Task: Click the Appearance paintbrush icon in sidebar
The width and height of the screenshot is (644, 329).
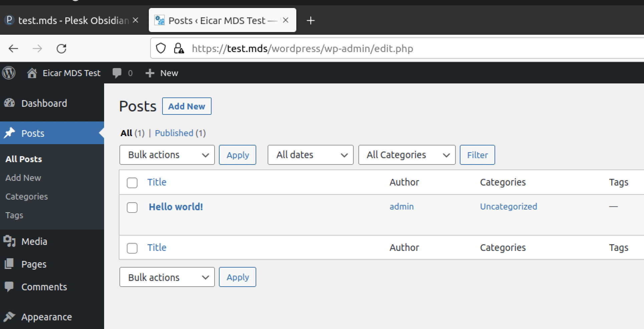Action: click(10, 317)
